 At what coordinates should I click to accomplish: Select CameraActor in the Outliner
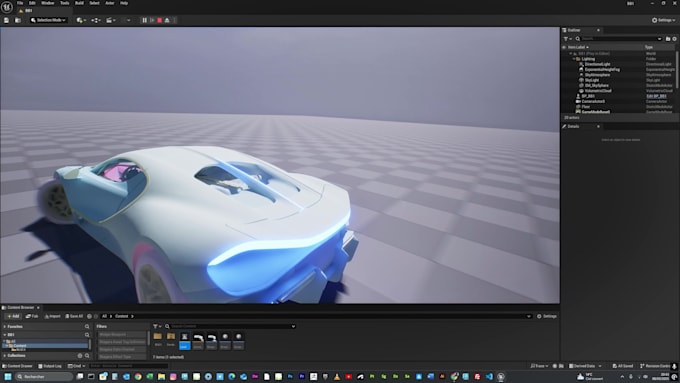click(593, 101)
